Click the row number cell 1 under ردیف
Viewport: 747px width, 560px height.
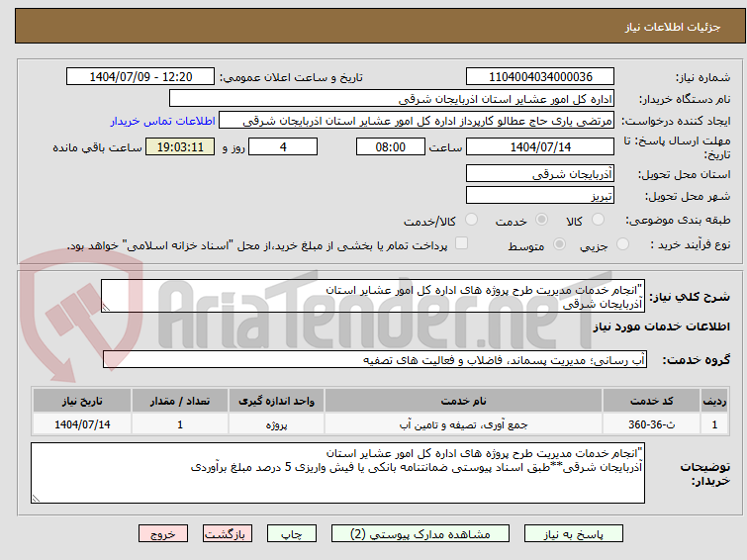pyautogui.click(x=714, y=424)
